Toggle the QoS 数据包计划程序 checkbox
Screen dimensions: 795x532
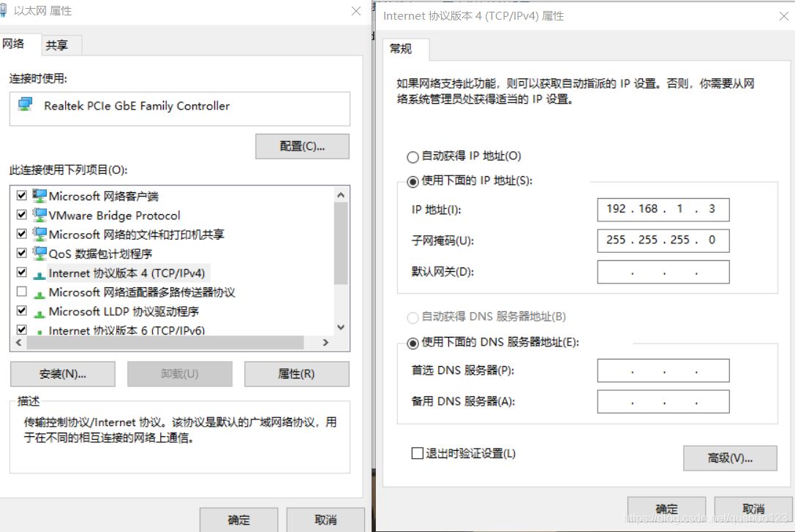pos(22,253)
